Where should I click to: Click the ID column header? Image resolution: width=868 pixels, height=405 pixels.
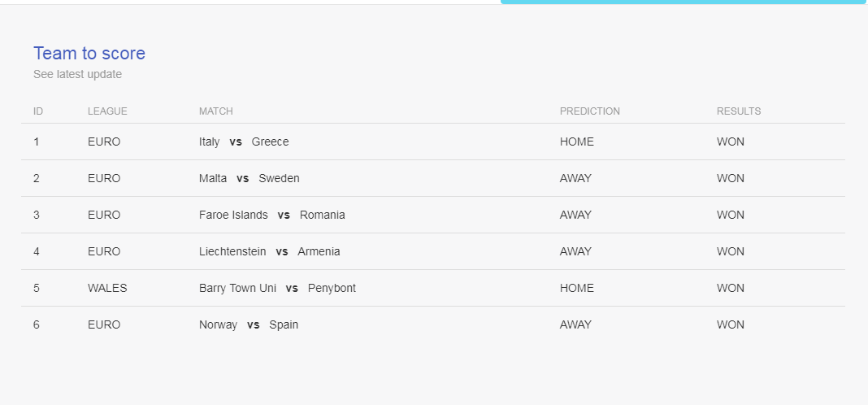tap(38, 111)
